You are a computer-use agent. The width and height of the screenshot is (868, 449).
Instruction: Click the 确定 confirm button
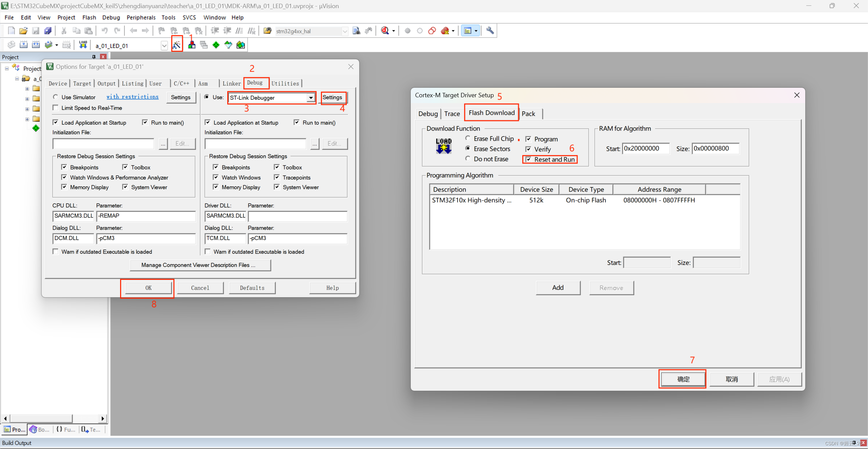683,379
